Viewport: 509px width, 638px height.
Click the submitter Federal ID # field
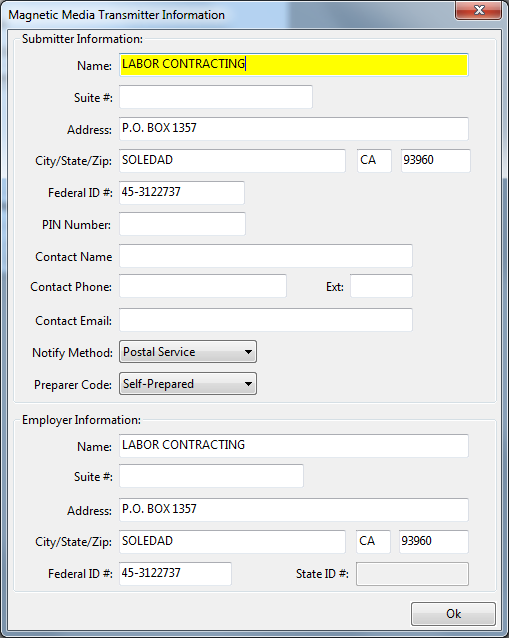182,192
